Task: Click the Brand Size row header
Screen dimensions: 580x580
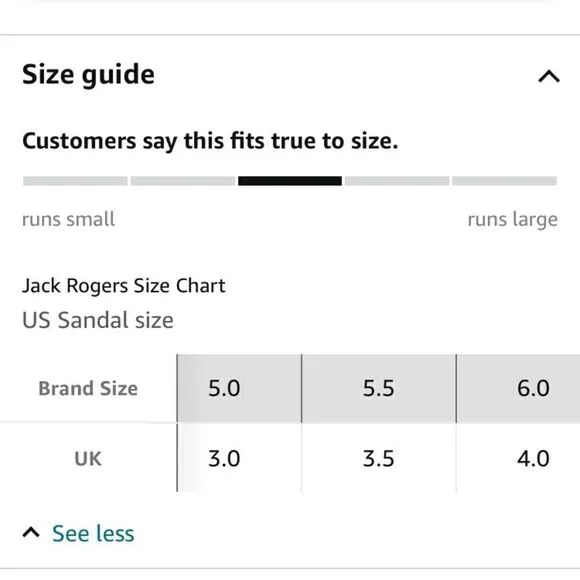Action: point(88,388)
